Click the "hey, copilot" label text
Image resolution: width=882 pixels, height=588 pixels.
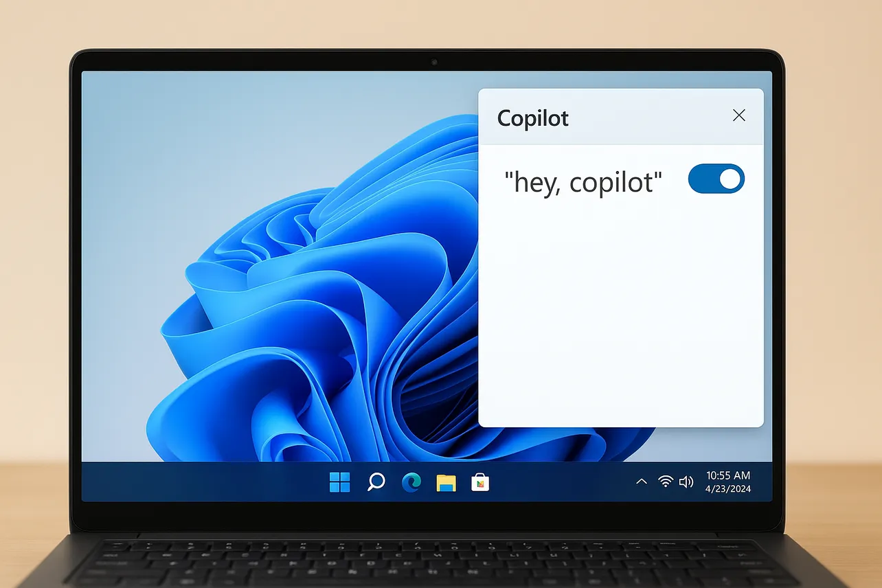click(583, 181)
